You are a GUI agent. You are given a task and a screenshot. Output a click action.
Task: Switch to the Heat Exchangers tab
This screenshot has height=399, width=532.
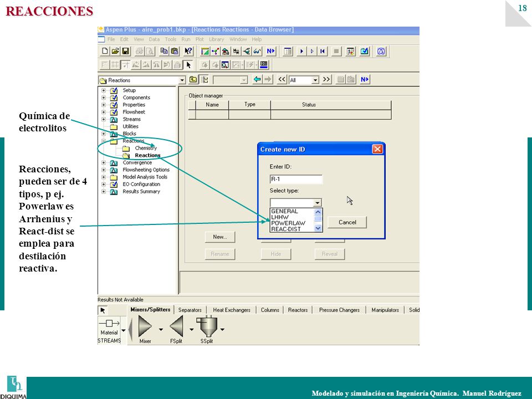232,310
